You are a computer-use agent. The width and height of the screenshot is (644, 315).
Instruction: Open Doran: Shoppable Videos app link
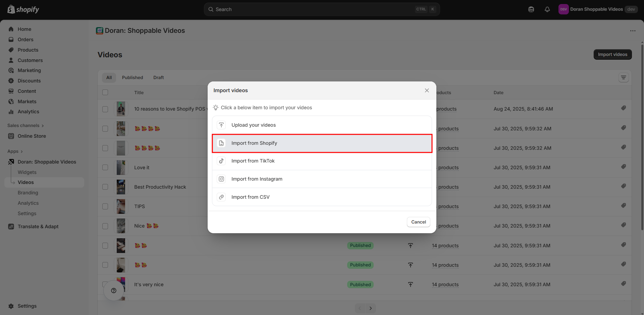(x=47, y=162)
